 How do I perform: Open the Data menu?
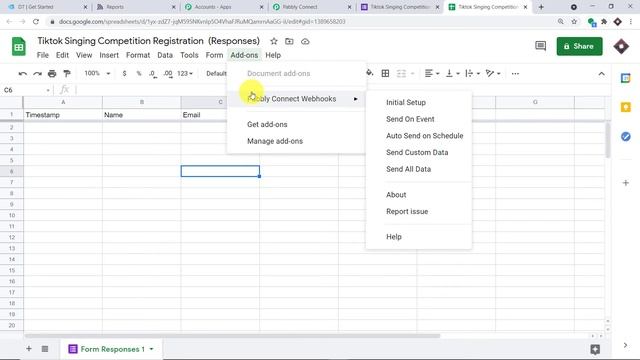point(165,55)
